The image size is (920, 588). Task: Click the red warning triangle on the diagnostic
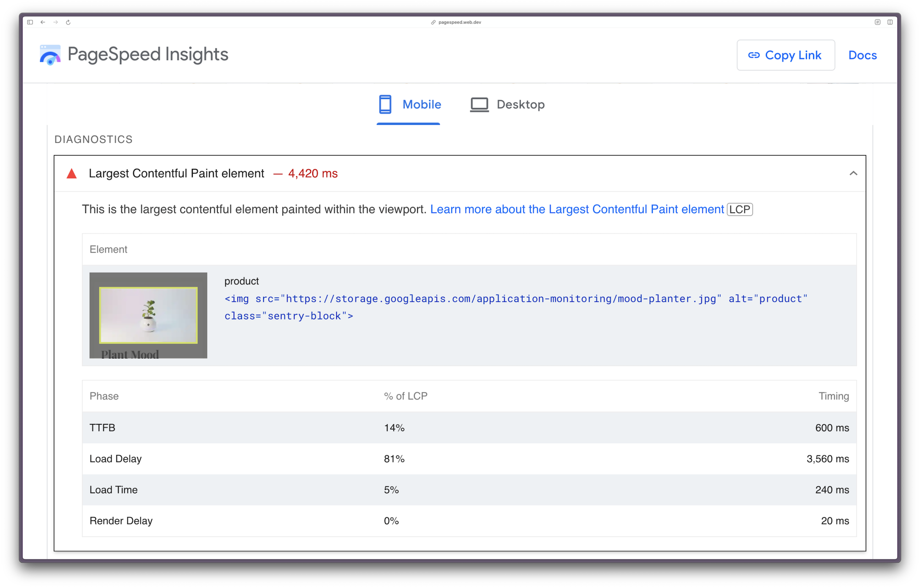[x=71, y=173]
